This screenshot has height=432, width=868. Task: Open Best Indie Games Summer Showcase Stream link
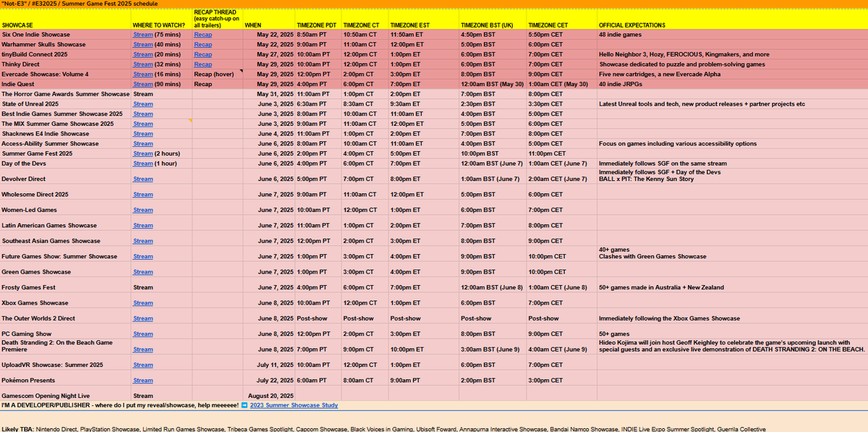(x=142, y=114)
